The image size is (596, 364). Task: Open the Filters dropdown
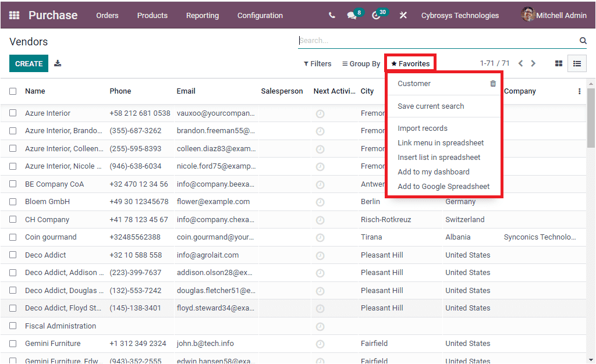click(317, 63)
